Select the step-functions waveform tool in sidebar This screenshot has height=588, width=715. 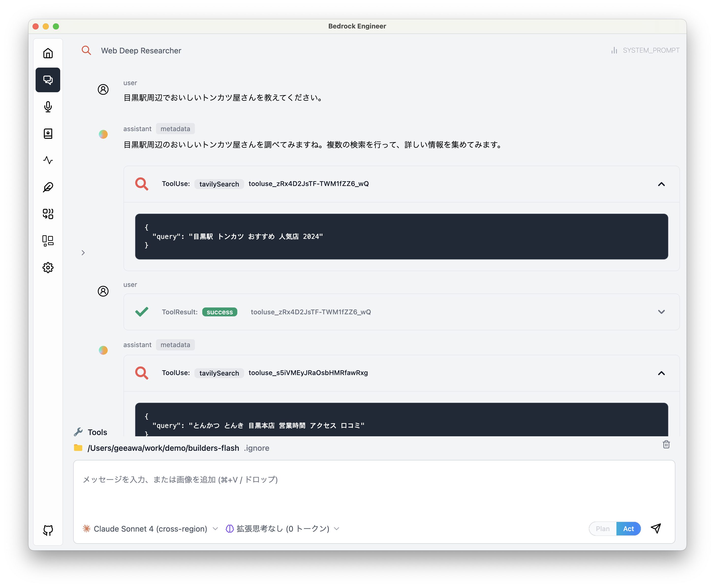(48, 160)
